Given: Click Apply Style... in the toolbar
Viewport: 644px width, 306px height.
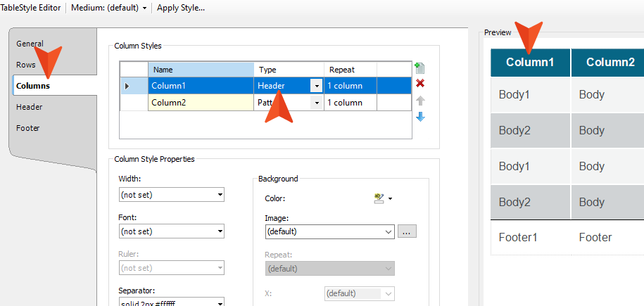Looking at the screenshot, I should (x=181, y=8).
